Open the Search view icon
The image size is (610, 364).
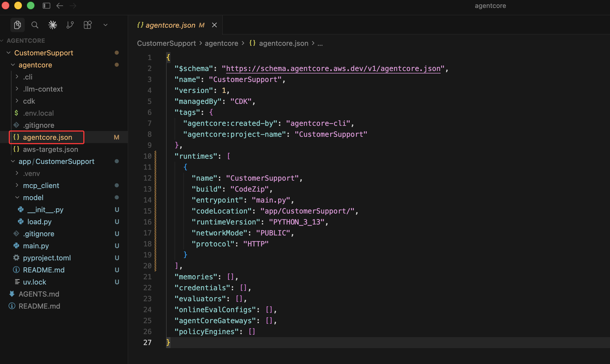coord(35,25)
